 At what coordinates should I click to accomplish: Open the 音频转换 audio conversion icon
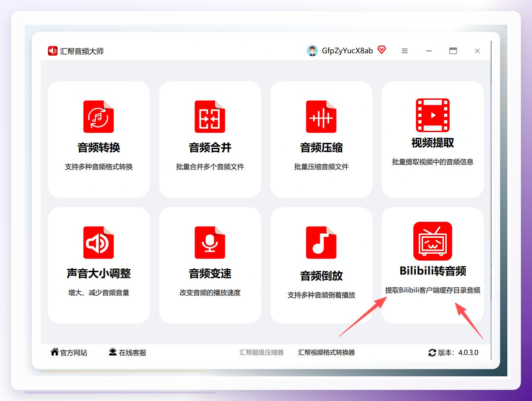click(98, 116)
